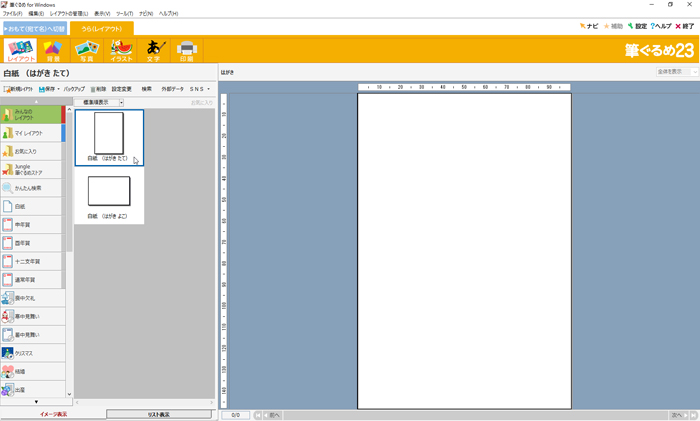Select the レイアウト tool icon
Viewport: 700px width, 421px height.
[x=20, y=50]
